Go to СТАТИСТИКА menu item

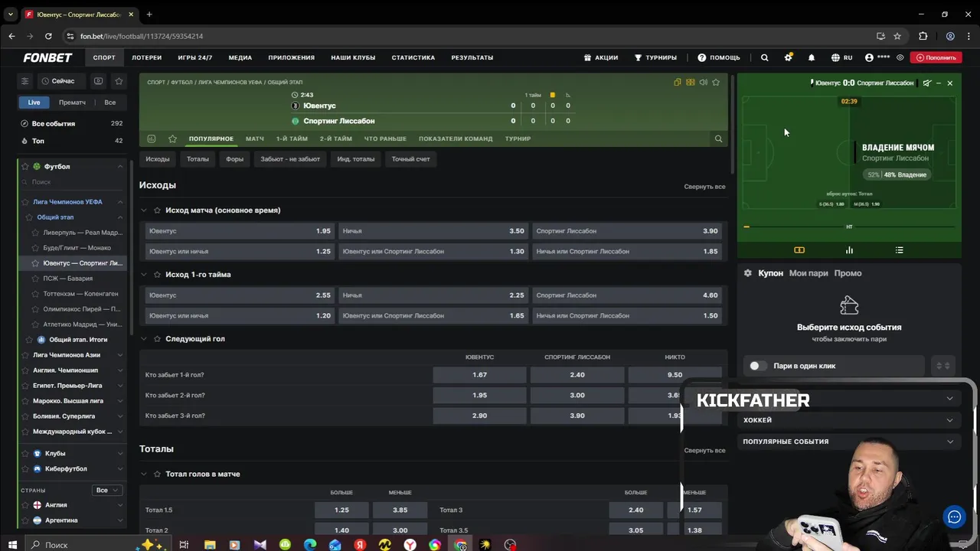click(x=413, y=57)
